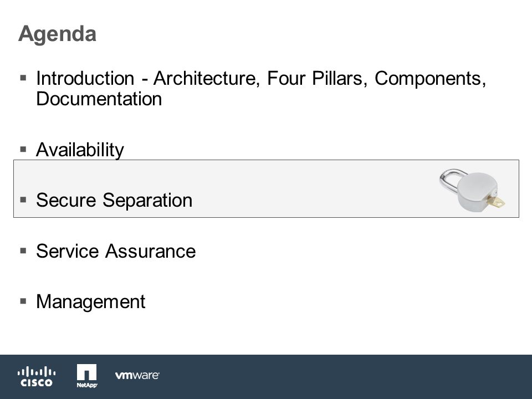Click bullet marker beside Service Assurance
This screenshot has height=399, width=532.
(23, 250)
